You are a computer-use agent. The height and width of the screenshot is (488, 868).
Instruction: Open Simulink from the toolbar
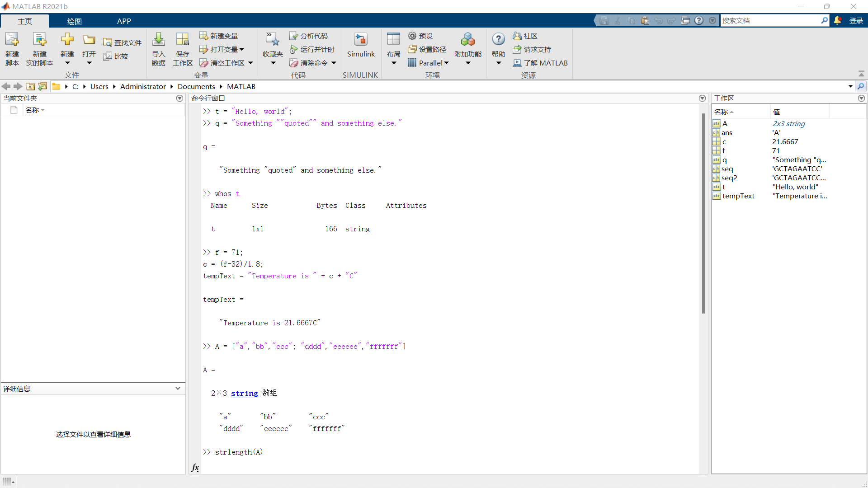[x=361, y=45]
